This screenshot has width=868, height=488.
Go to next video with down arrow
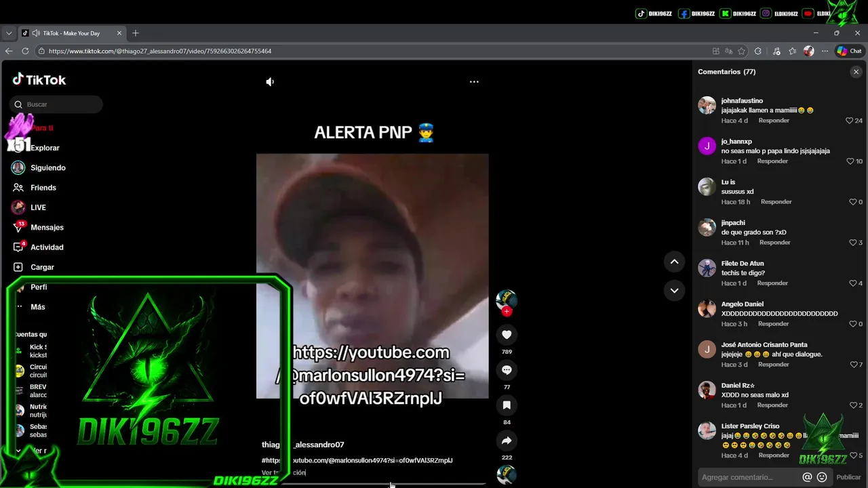674,291
